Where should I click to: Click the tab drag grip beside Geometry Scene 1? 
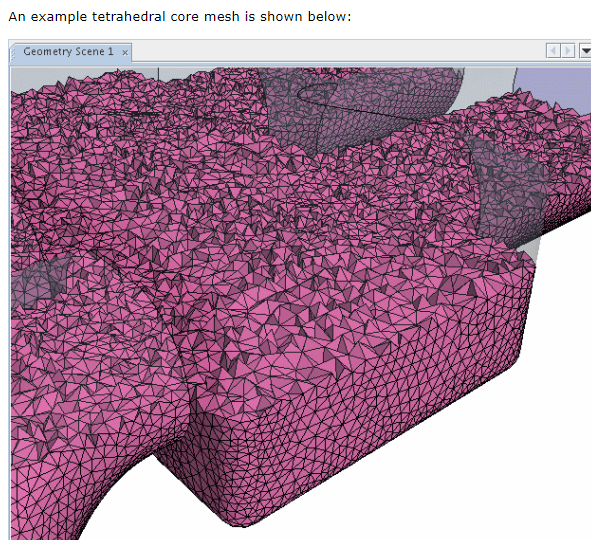pos(13,52)
